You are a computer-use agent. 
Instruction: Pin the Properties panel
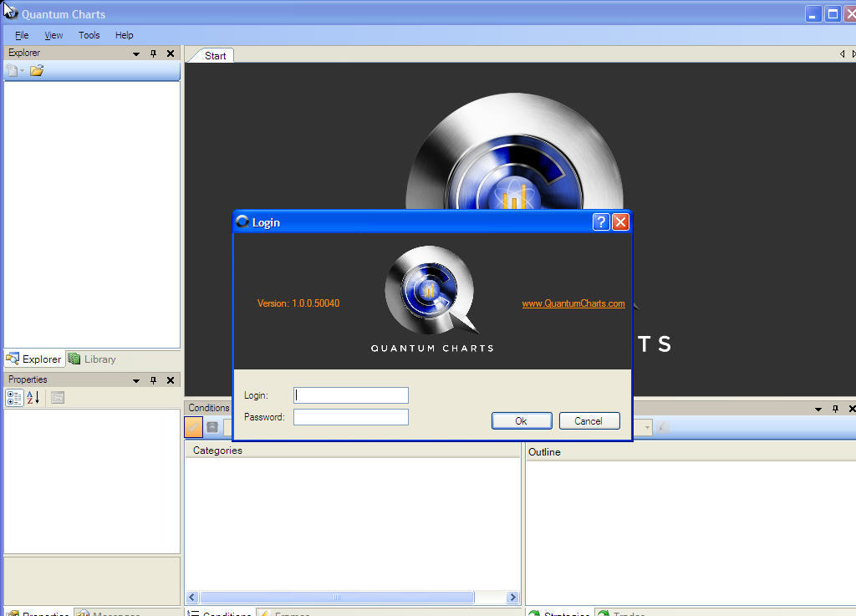click(154, 380)
